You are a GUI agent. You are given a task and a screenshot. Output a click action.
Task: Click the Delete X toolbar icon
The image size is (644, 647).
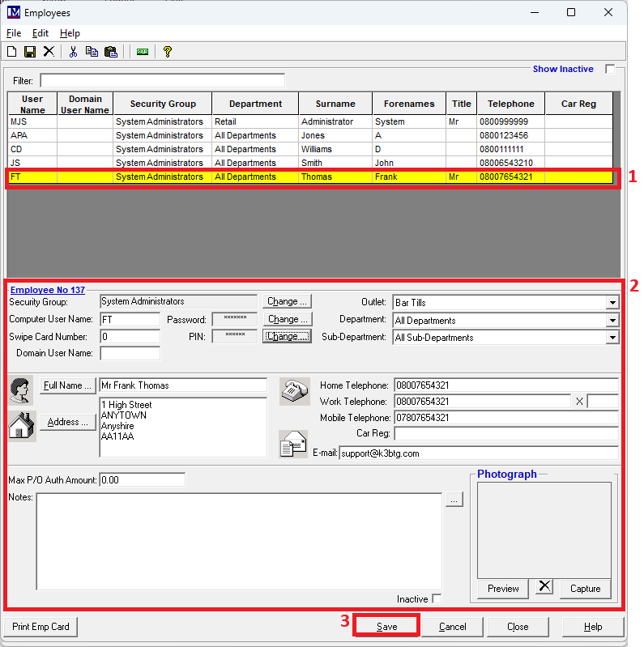coord(49,52)
